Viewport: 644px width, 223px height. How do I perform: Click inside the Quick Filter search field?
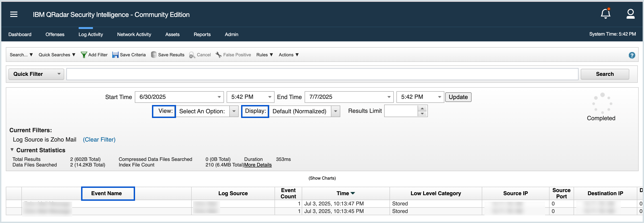322,74
